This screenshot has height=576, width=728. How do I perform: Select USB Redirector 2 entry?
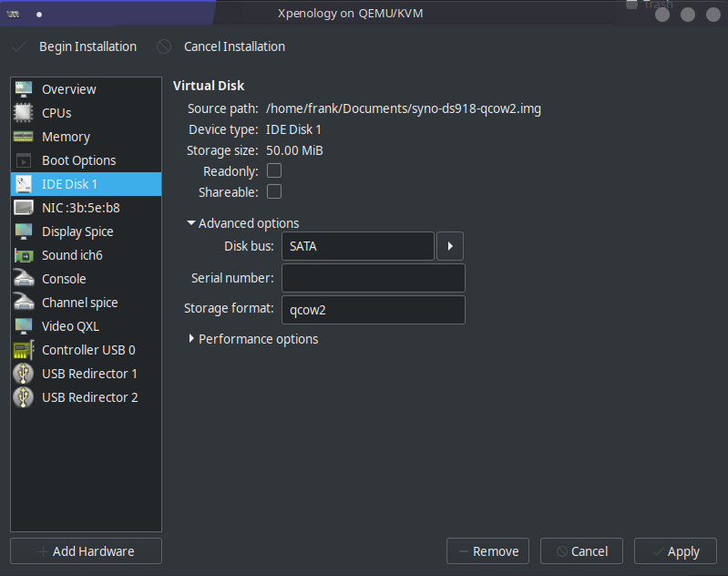pyautogui.click(x=86, y=397)
